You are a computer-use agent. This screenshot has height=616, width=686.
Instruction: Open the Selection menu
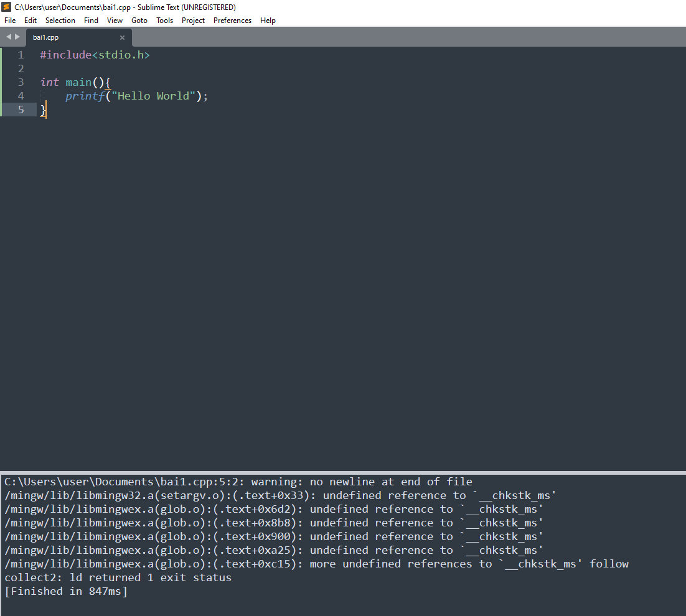coord(60,21)
